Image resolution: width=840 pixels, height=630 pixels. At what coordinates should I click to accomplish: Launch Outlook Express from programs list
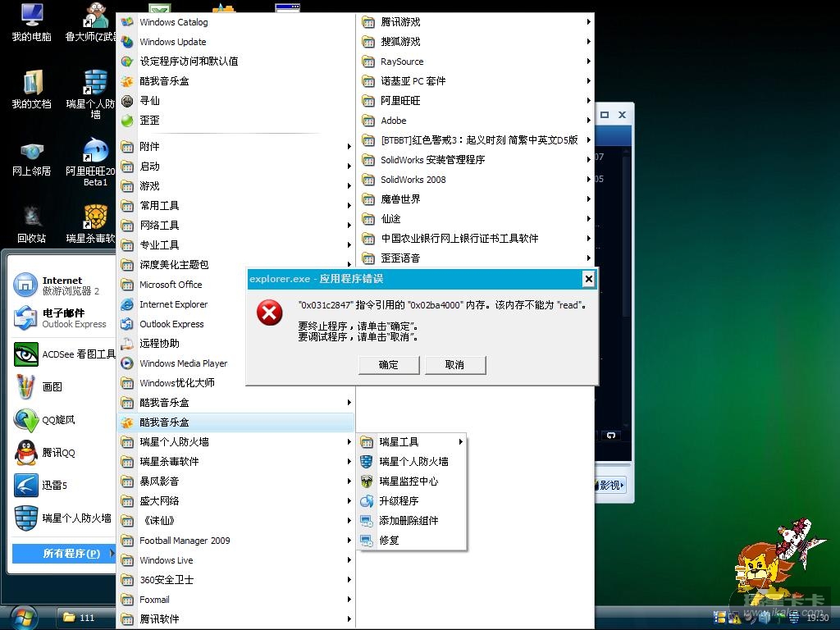[182, 324]
